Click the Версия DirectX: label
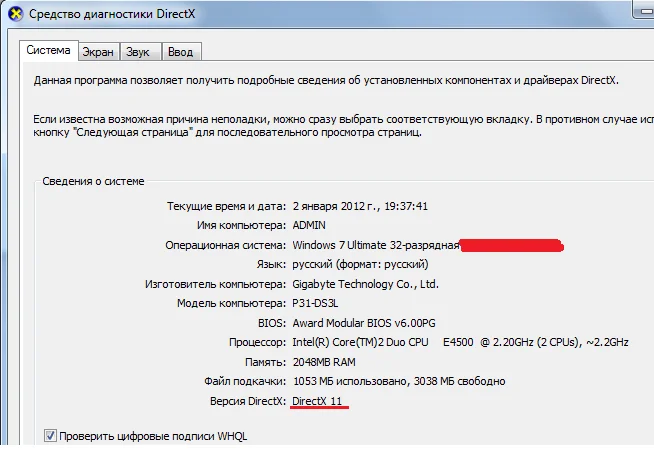 tap(248, 401)
